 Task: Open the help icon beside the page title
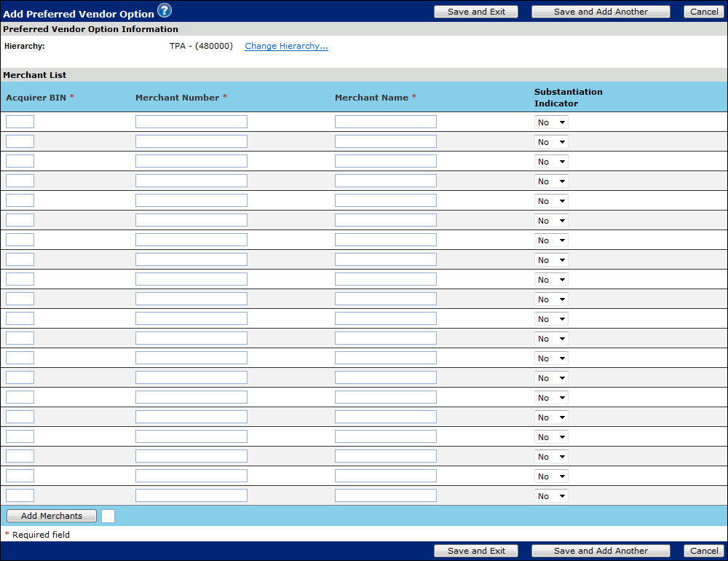pos(165,10)
